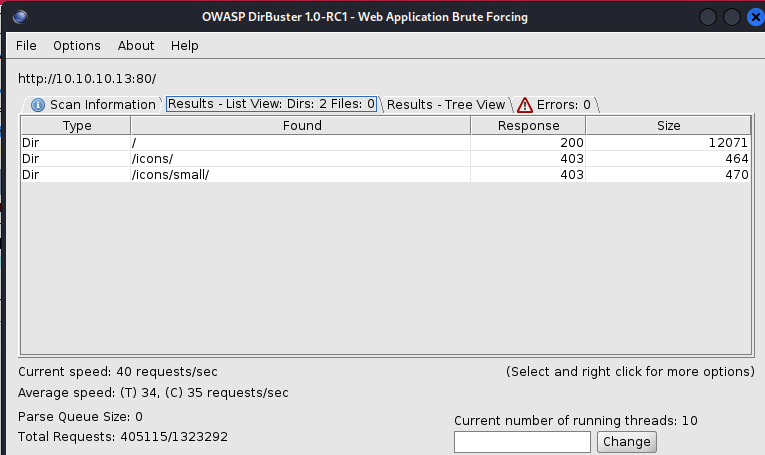The height and width of the screenshot is (455, 765).
Task: Click the DirBuster globe icon in title bar
Action: click(20, 17)
